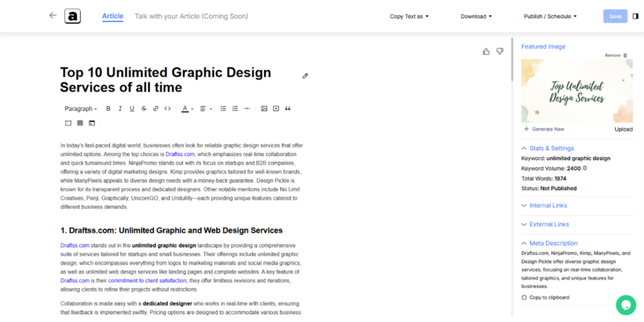Generate New featured image
The width and height of the screenshot is (644, 322).
point(544,129)
